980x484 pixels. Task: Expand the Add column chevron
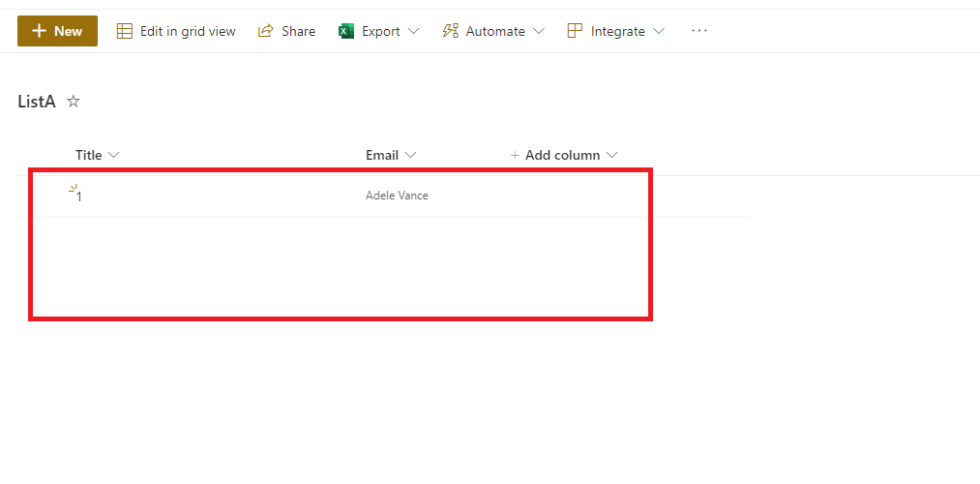point(611,155)
